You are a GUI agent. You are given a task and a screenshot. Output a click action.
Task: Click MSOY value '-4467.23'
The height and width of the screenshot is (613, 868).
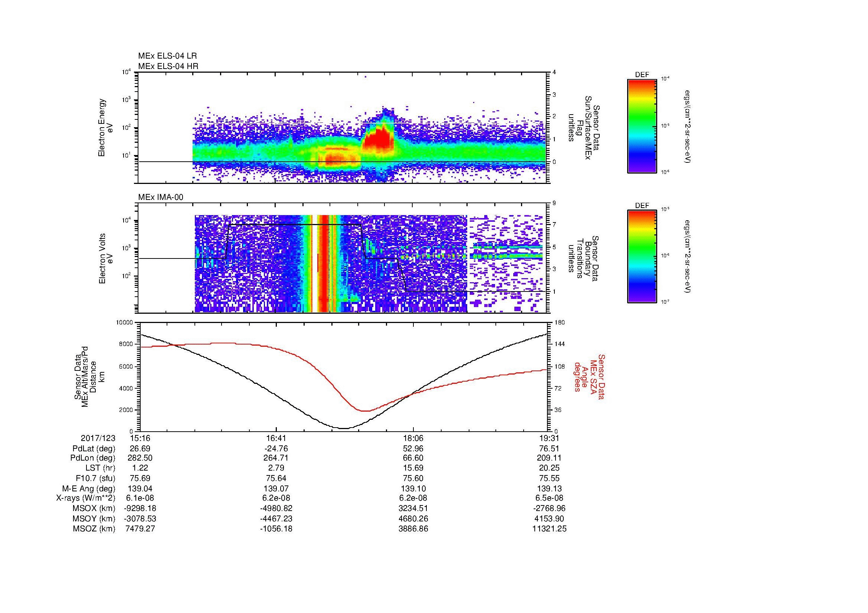coord(276,518)
